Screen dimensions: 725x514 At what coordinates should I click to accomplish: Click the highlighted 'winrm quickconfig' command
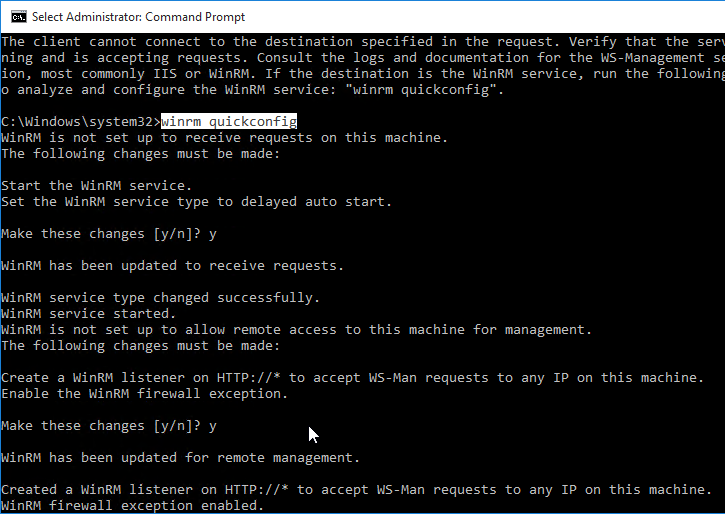pos(229,122)
